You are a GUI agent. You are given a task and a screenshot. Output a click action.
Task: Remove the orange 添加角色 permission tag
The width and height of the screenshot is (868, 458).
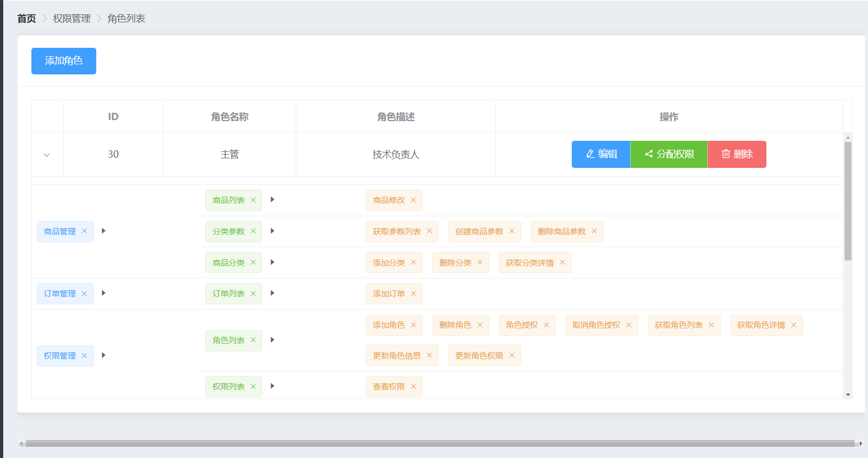(413, 325)
